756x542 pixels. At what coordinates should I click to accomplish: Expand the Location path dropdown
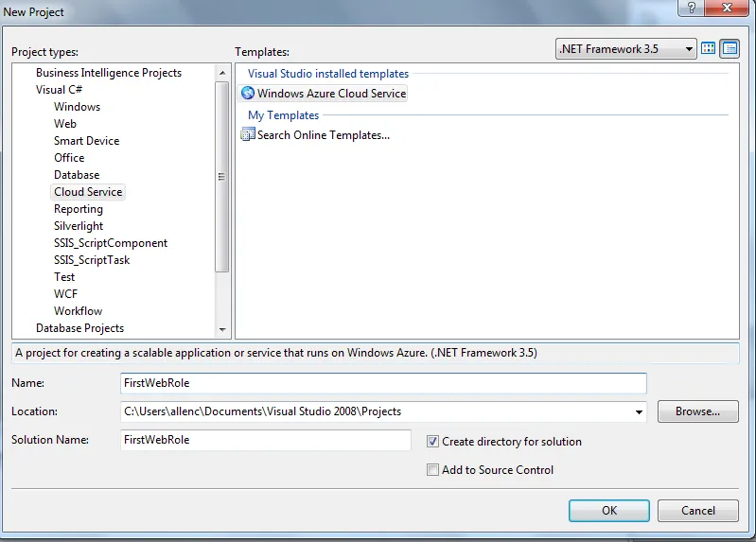click(x=639, y=412)
